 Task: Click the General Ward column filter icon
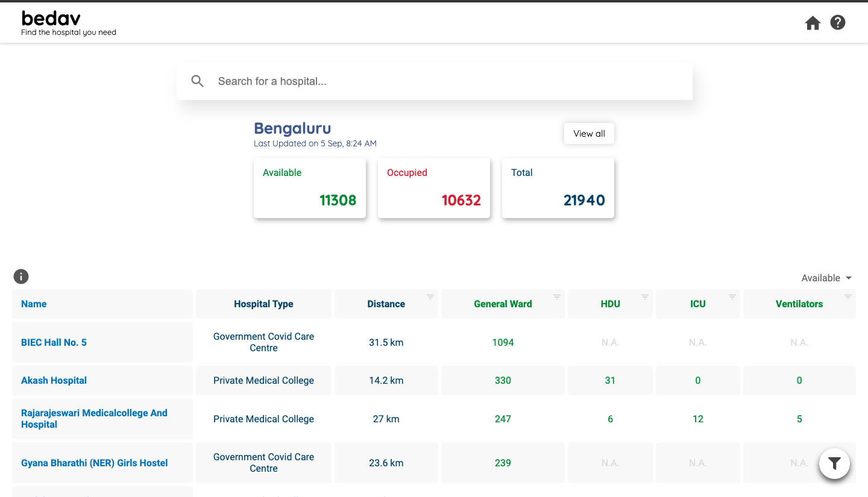pos(557,297)
